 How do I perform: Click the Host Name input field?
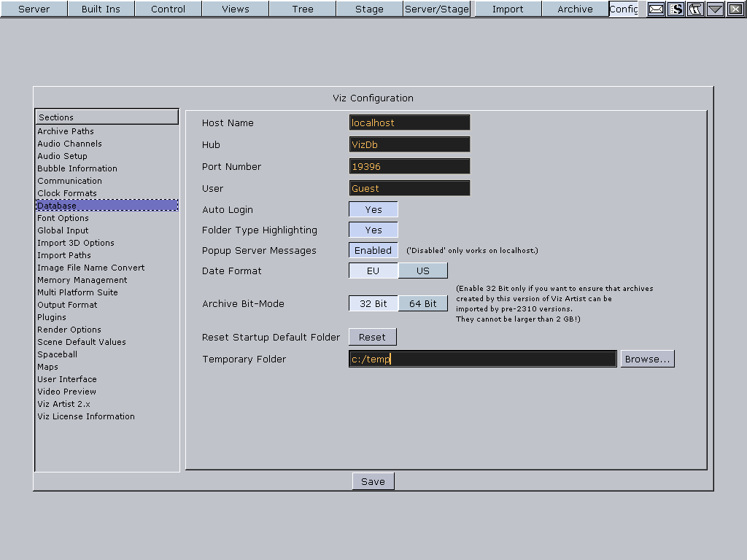pos(409,122)
